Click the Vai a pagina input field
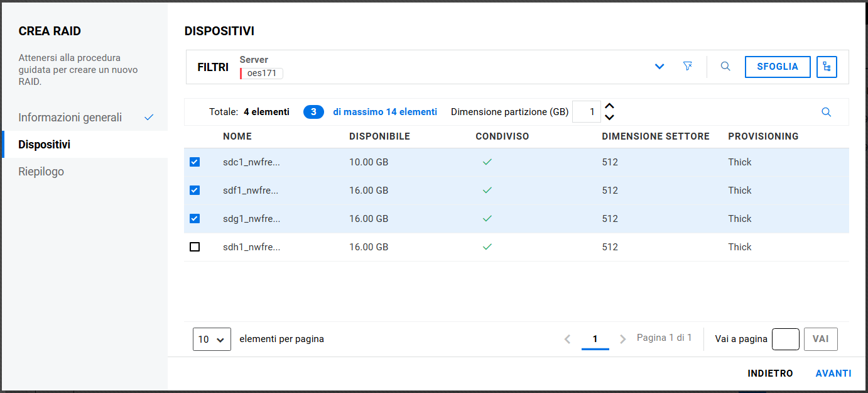Viewport: 868px width, 393px height. click(x=785, y=339)
